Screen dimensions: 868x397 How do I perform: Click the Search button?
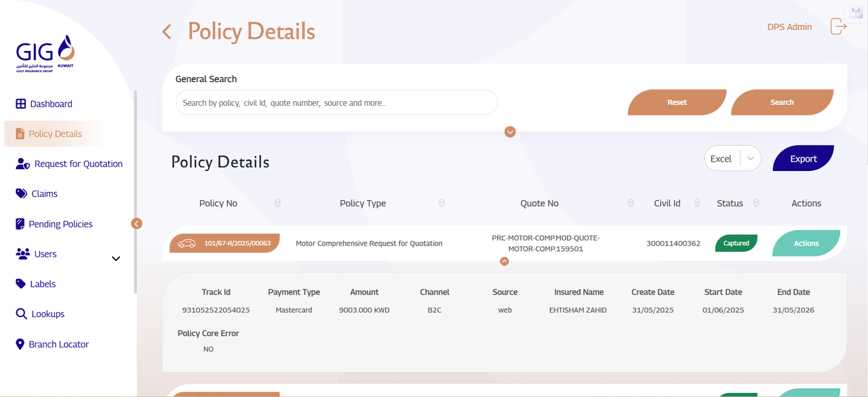coord(782,102)
